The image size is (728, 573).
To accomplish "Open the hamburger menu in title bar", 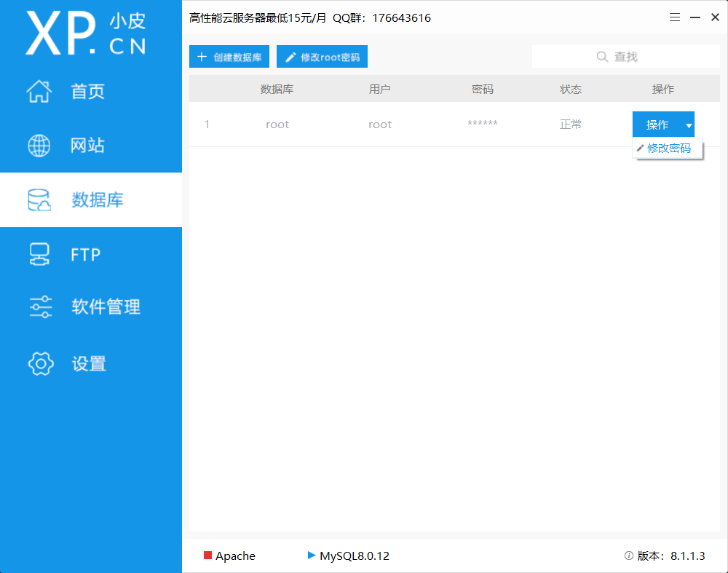I will tap(675, 17).
